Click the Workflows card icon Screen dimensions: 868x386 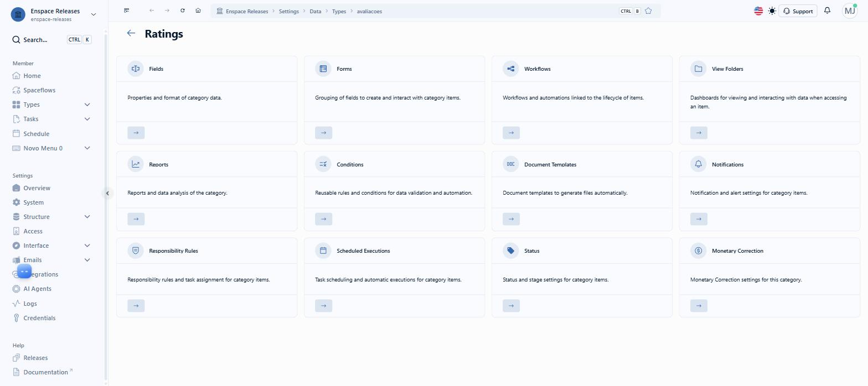click(x=511, y=69)
